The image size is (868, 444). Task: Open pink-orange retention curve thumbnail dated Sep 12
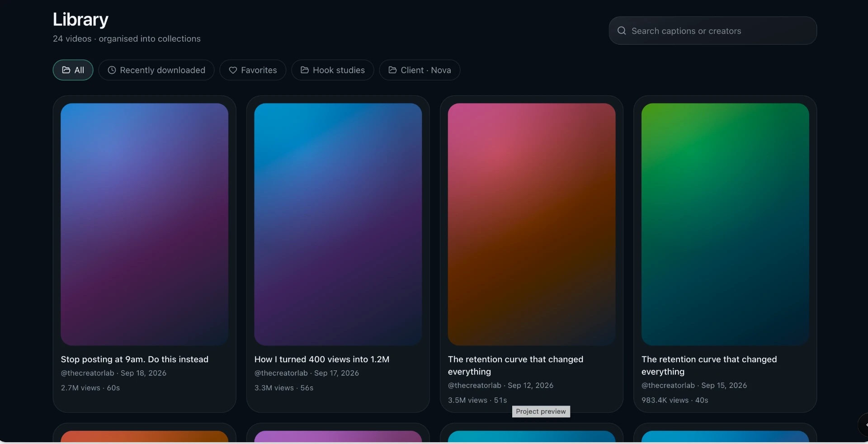531,224
